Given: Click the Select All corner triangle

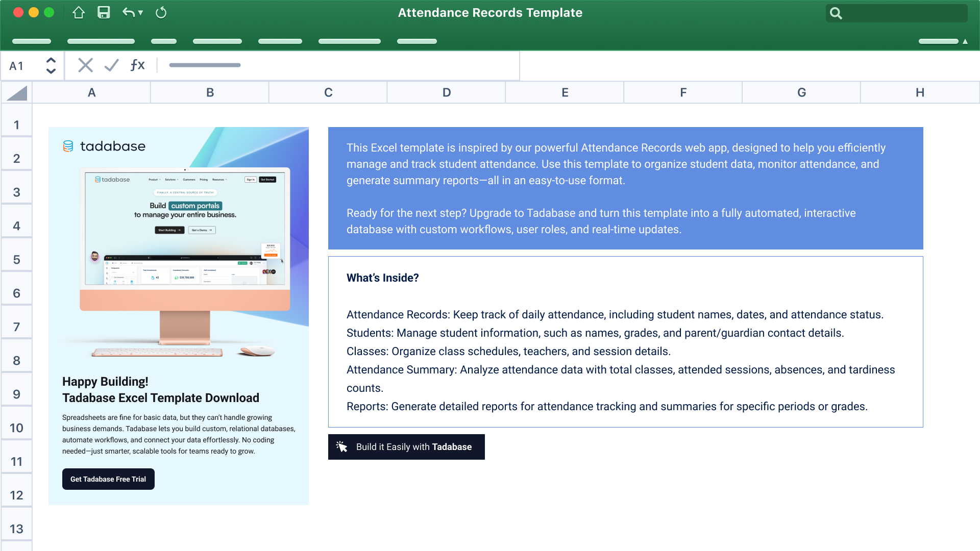Looking at the screenshot, I should point(17,93).
